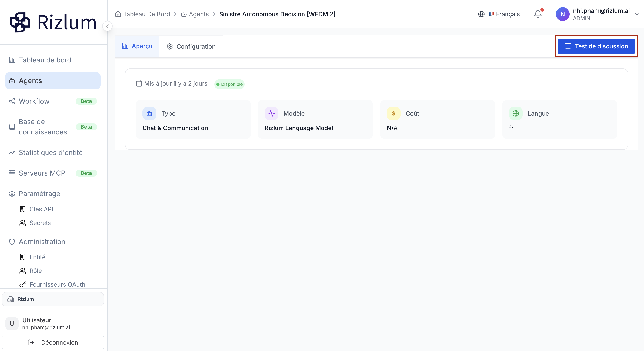644x351 pixels.
Task: Click the robot icon in breadcrumb
Action: (x=184, y=14)
